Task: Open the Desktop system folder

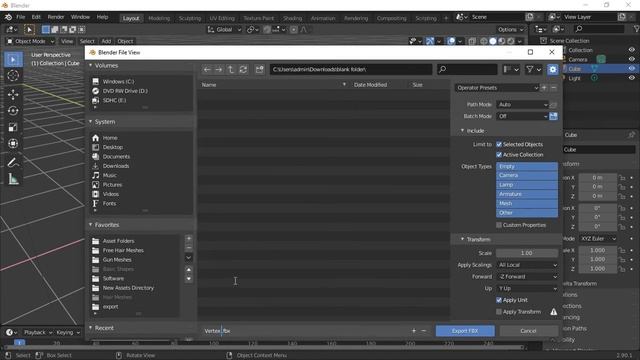Action: point(113,147)
